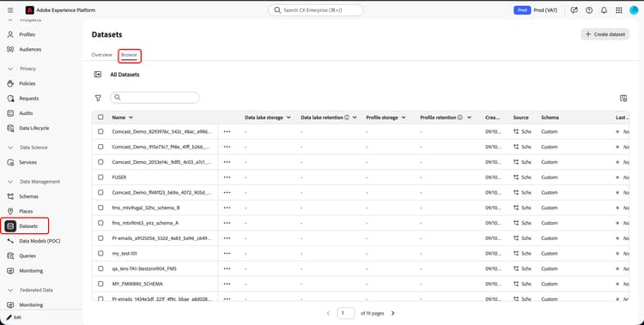The height and width of the screenshot is (325, 644).
Task: Click the filter funnel icon
Action: pyautogui.click(x=98, y=98)
